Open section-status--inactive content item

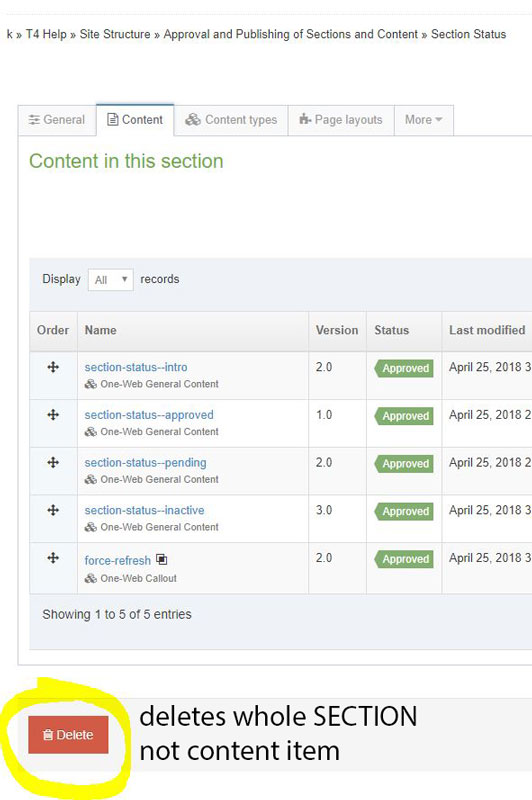coord(144,510)
